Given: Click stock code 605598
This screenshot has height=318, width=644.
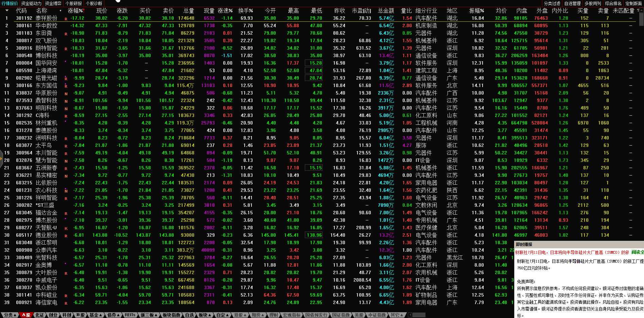Looking at the screenshot, I should tap(24, 70).
